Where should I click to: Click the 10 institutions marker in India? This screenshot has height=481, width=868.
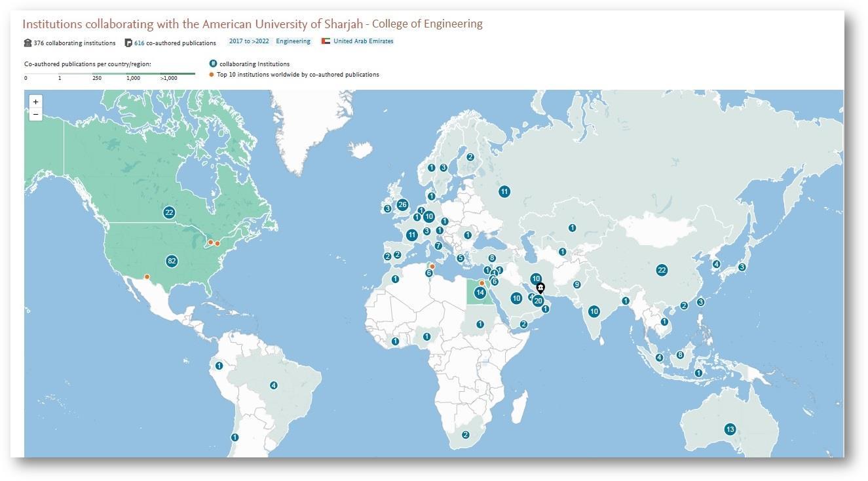coord(594,311)
